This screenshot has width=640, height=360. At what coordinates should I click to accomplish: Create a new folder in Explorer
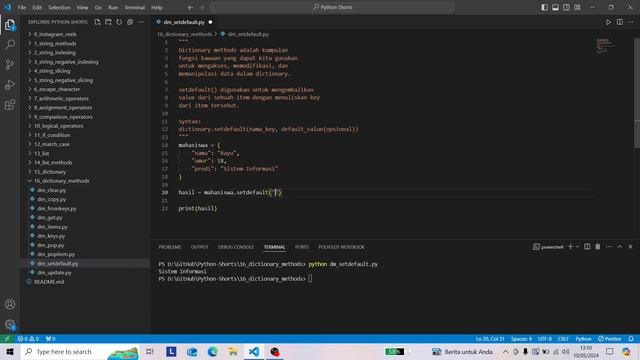click(108, 22)
